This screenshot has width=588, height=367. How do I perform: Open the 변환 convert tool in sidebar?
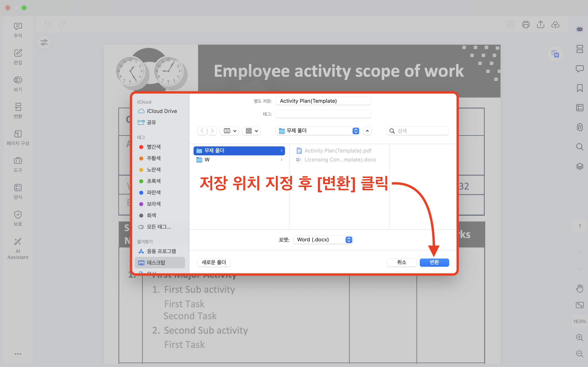point(18,111)
